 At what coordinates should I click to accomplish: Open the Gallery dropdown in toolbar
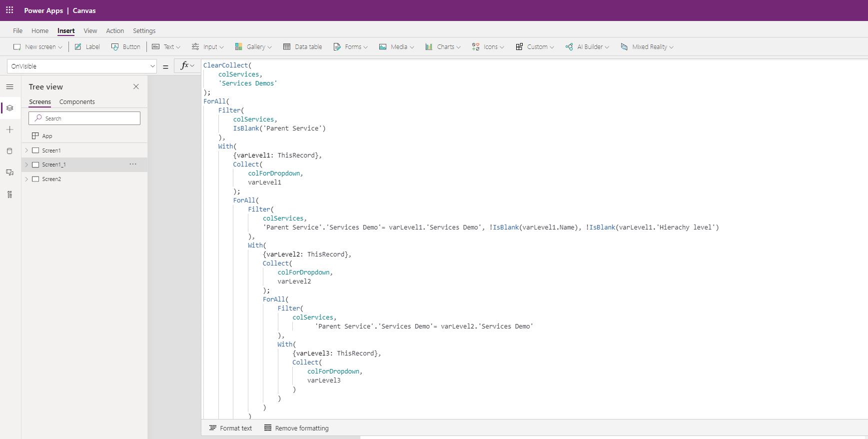tap(254, 47)
